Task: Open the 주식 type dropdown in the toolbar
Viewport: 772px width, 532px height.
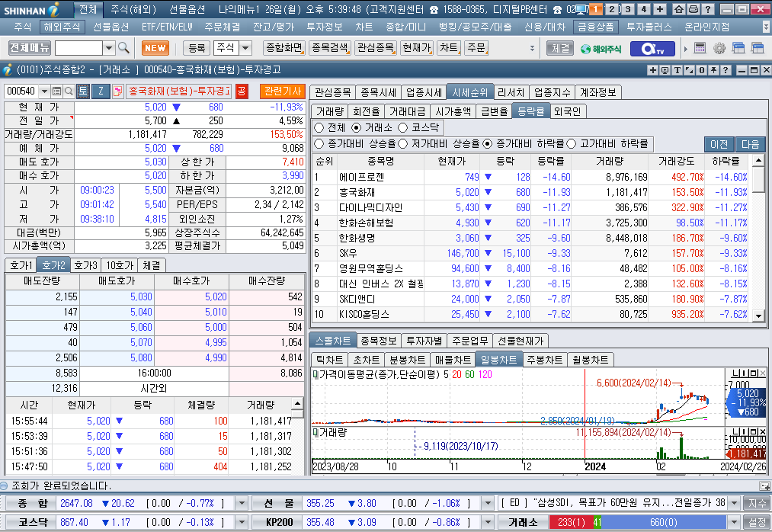Action: [245, 48]
